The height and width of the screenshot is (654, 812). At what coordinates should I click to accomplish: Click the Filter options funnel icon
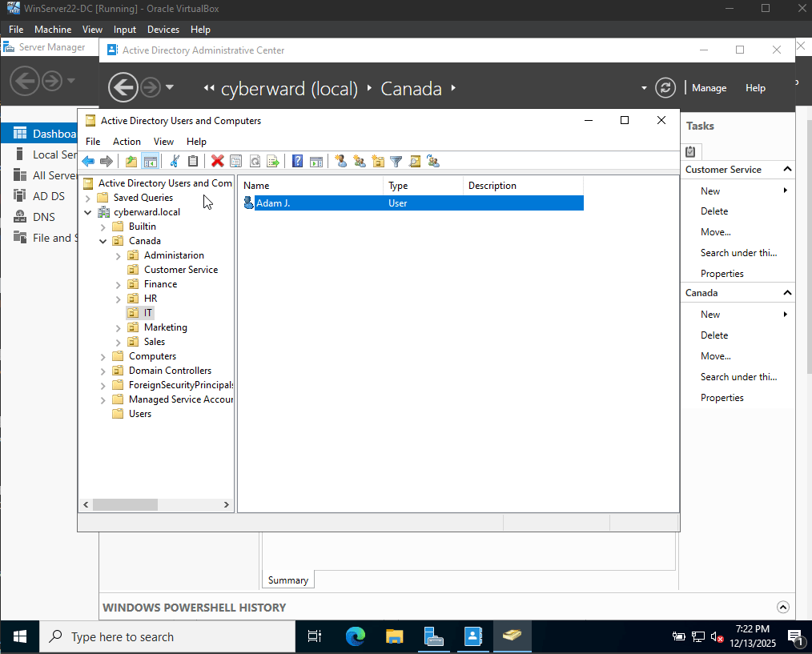396,161
